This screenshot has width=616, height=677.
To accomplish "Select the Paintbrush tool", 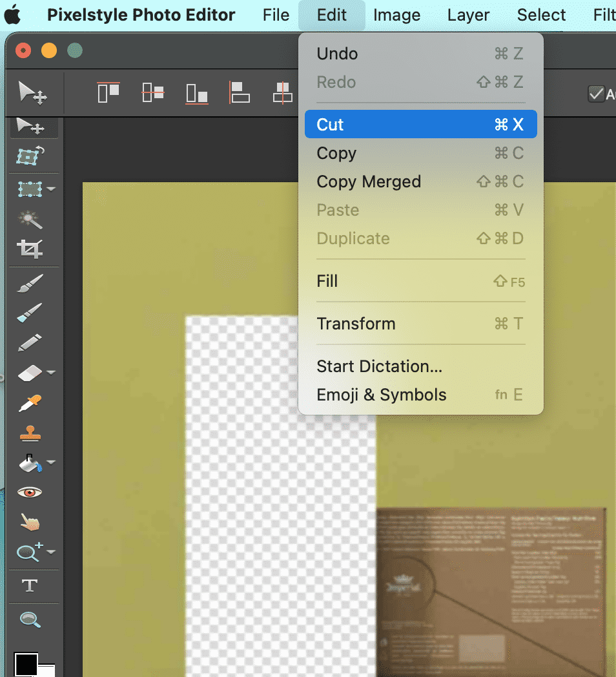I will coord(30,283).
